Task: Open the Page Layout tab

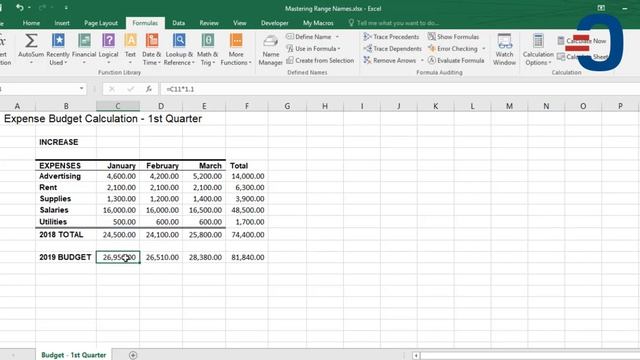Action: 101,23
